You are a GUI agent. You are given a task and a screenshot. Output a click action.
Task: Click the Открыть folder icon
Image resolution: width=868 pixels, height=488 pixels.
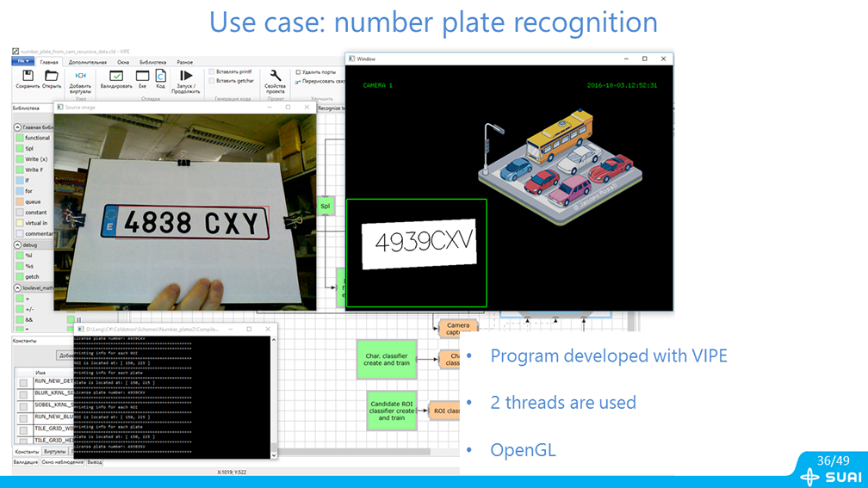coord(52,77)
